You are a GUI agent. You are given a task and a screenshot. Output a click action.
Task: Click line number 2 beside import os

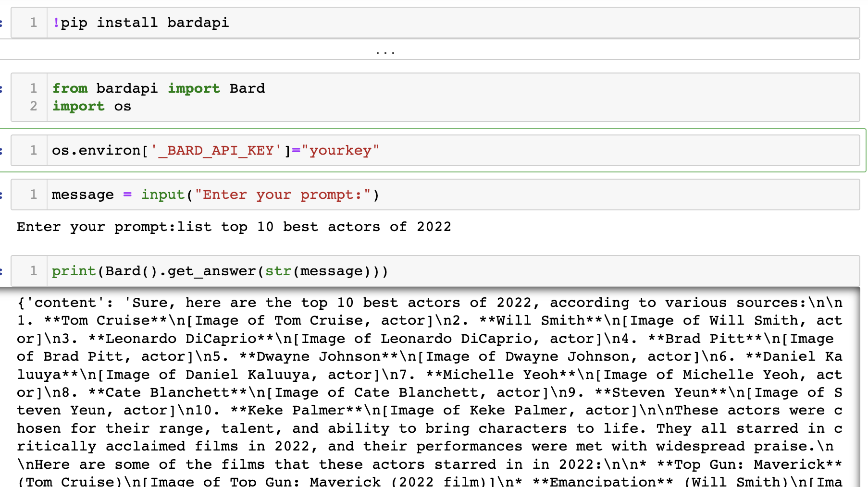click(x=33, y=106)
